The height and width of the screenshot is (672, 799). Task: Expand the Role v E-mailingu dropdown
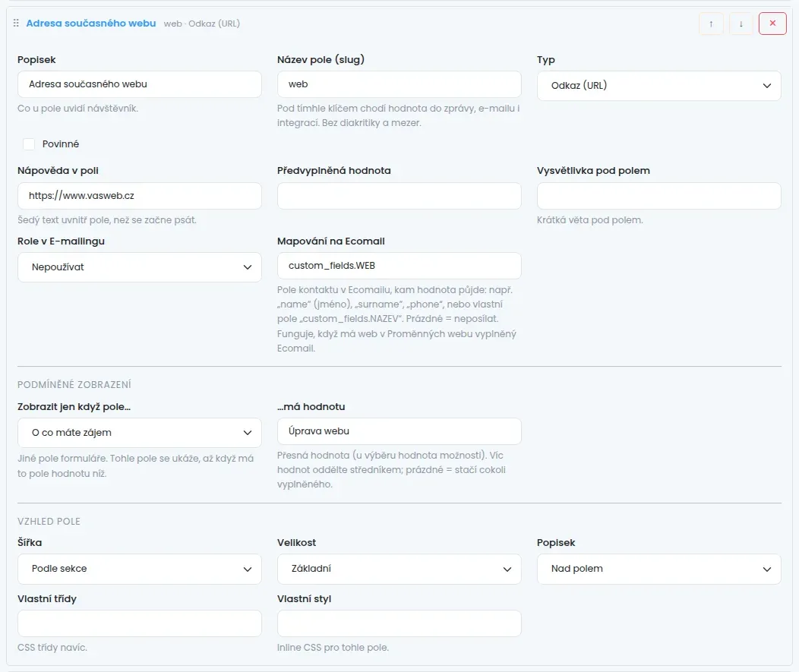pos(140,267)
